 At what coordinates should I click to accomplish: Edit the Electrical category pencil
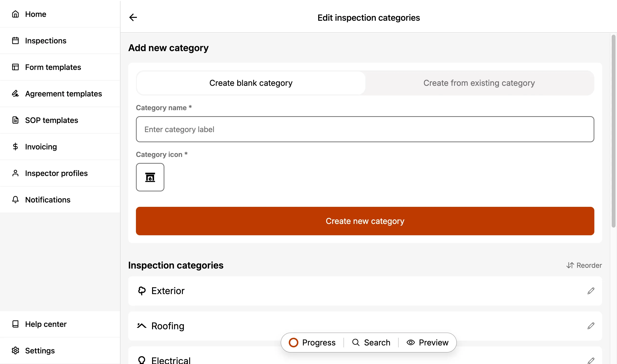click(591, 361)
